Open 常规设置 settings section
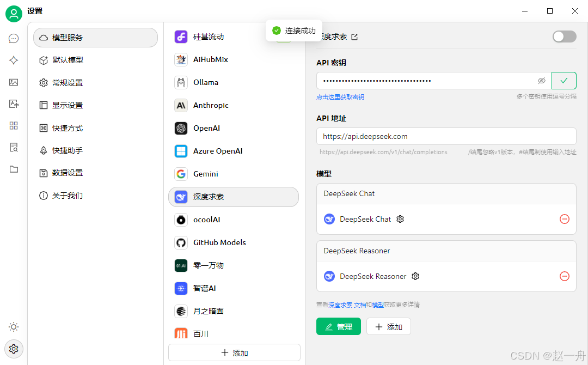The width and height of the screenshot is (588, 365). [96, 83]
